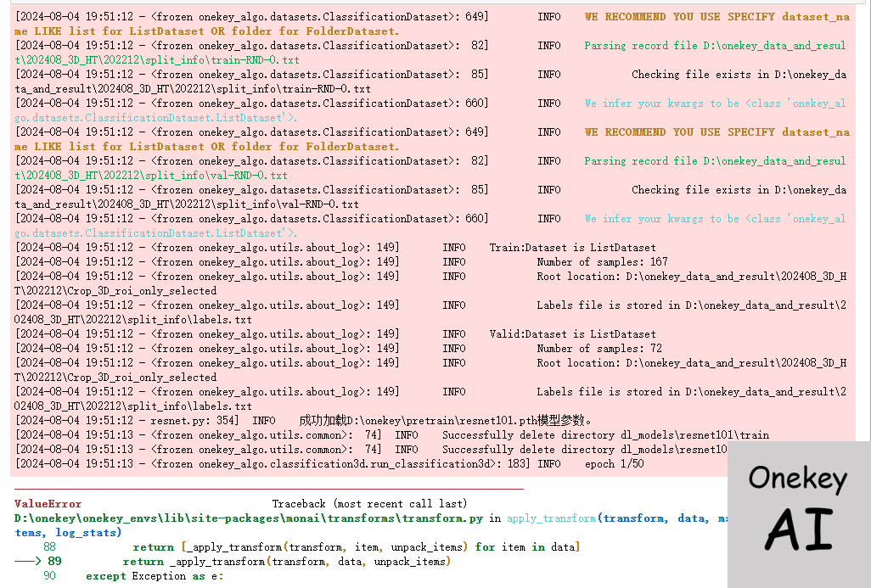Click the 'except Exception as e:' code line
This screenshot has height=588, width=871.
coord(154,576)
